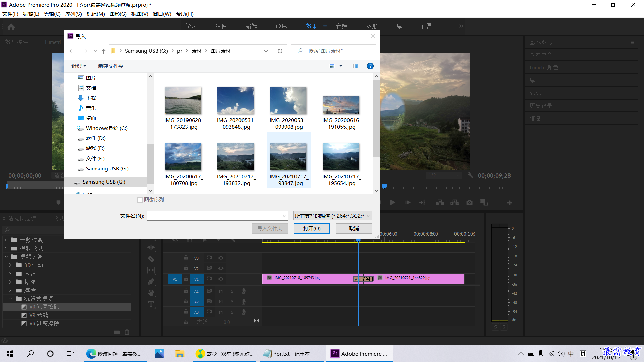Go to Out point
Viewport: 644px width, 362px height.
click(x=422, y=203)
